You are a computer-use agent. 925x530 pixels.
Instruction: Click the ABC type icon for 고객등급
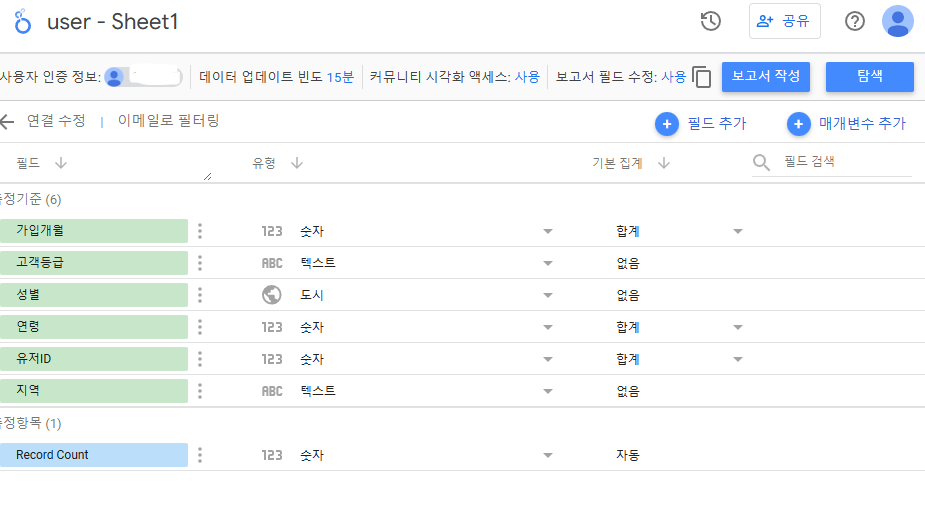(x=272, y=263)
